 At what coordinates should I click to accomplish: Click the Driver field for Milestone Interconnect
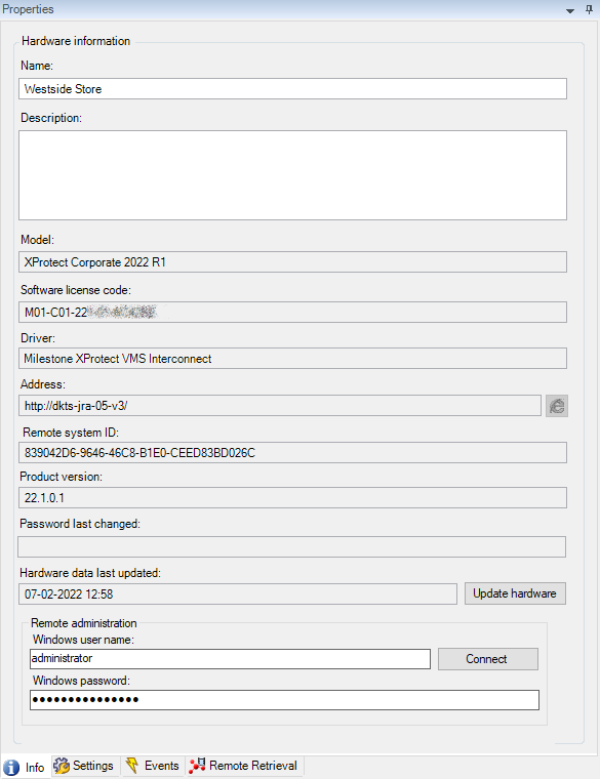[292, 358]
